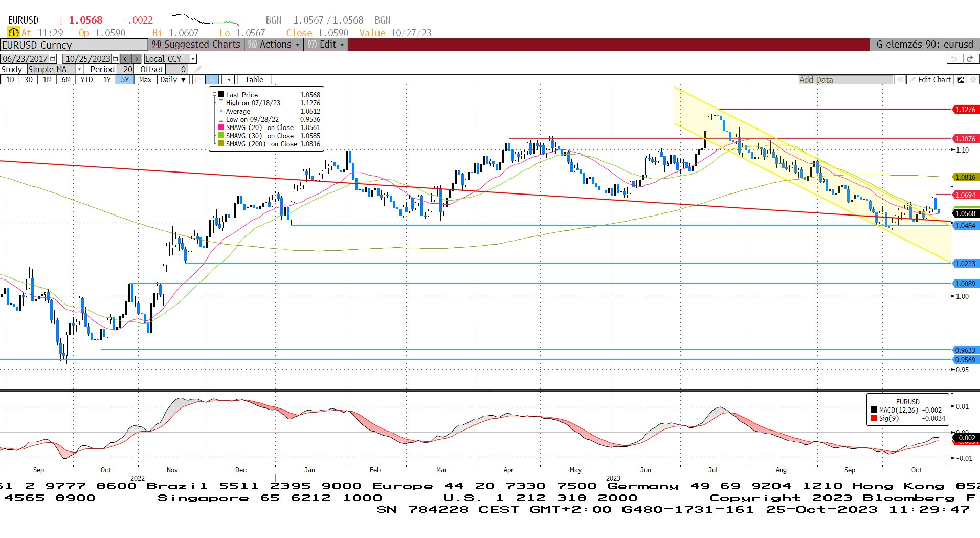Open the annotations checklist icon
This screenshot has width=980, height=538.
961,80
